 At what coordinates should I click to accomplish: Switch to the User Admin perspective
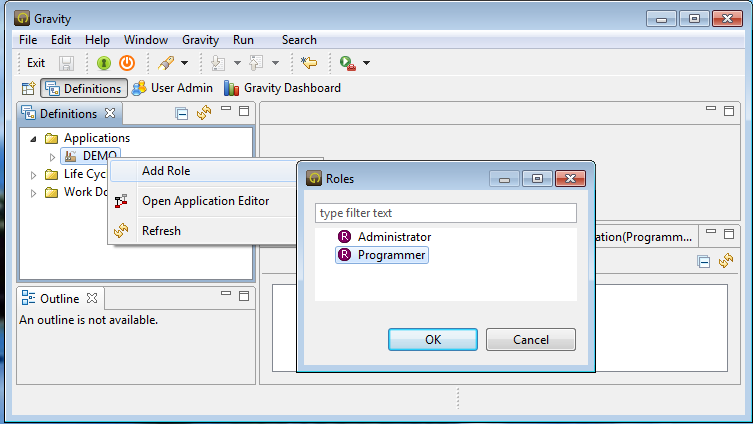[x=172, y=88]
